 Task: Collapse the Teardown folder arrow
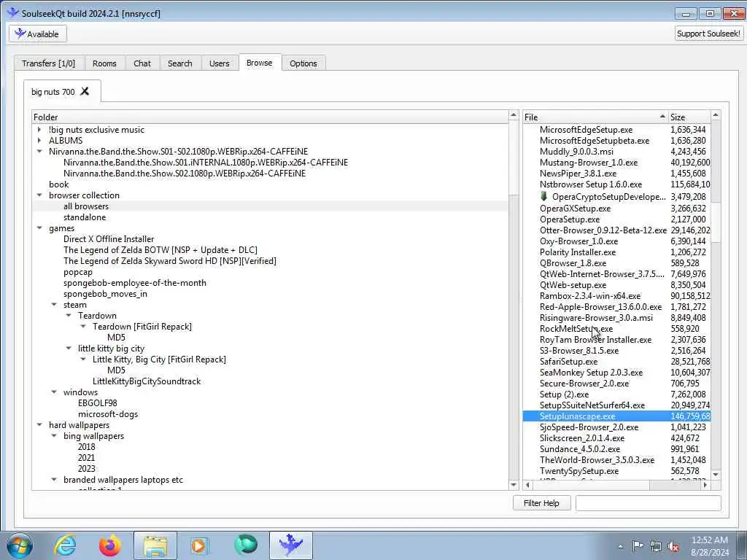tap(69, 316)
